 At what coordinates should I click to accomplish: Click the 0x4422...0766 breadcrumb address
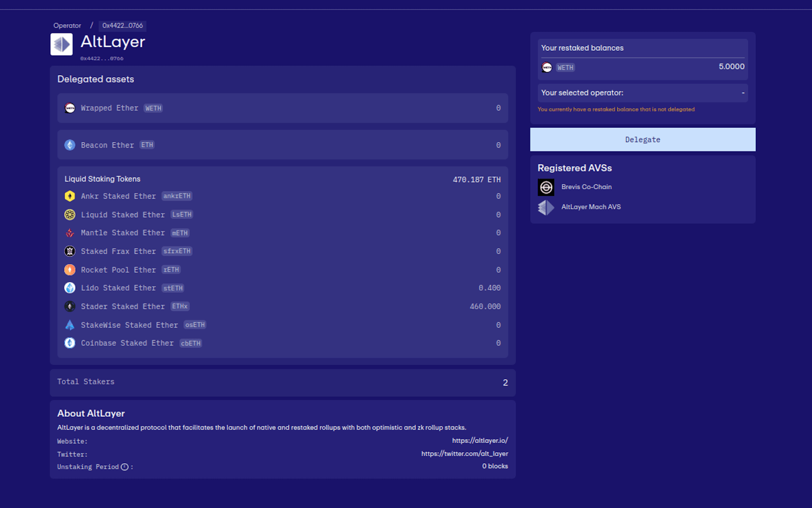tap(122, 25)
